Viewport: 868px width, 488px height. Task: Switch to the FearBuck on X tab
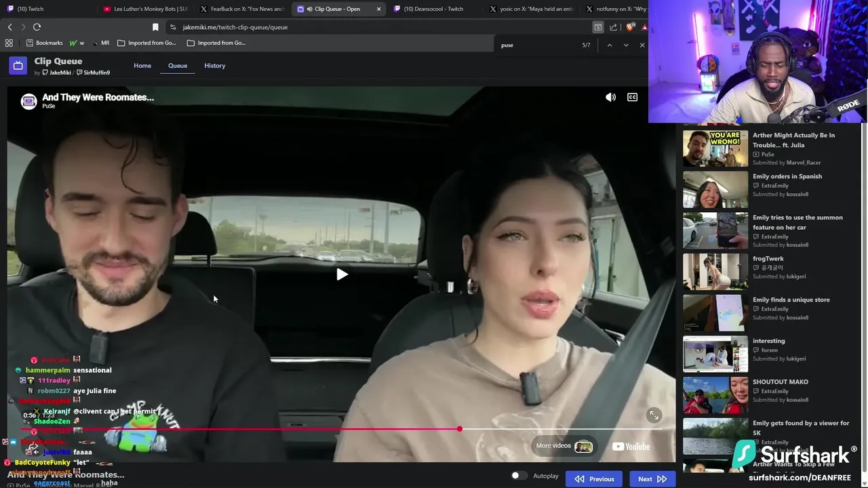pyautogui.click(x=241, y=9)
